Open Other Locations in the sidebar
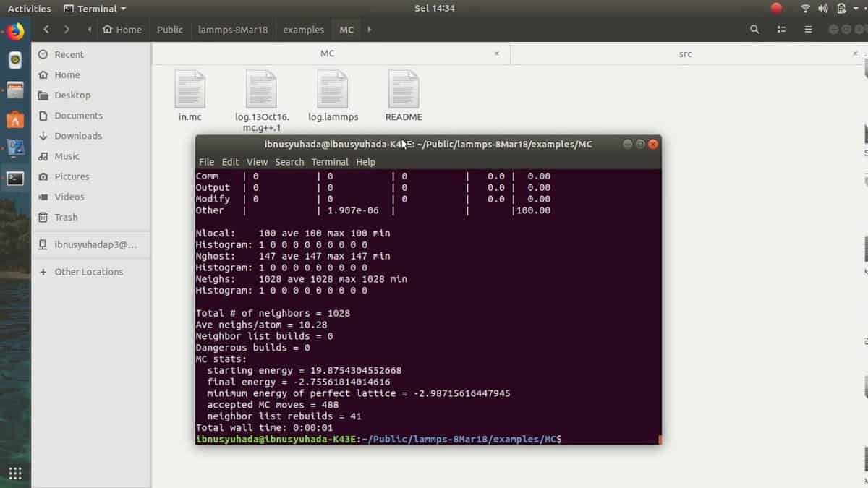This screenshot has width=868, height=488. [91, 272]
